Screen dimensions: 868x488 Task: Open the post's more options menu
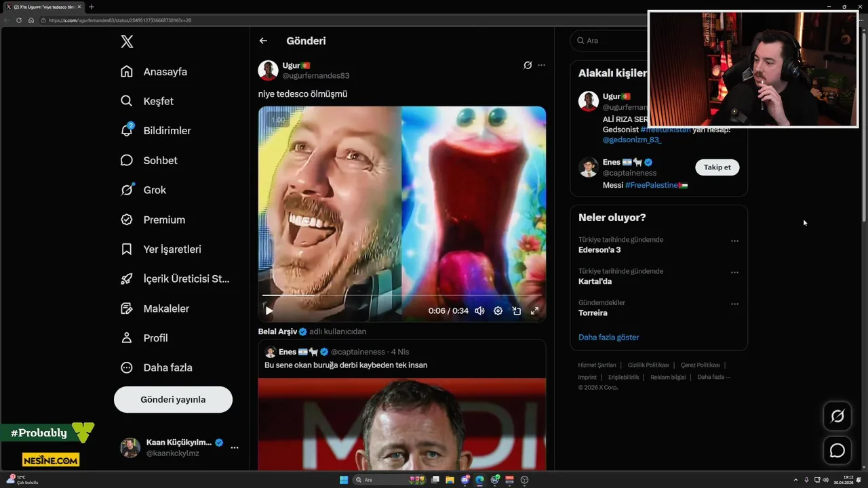coord(541,65)
